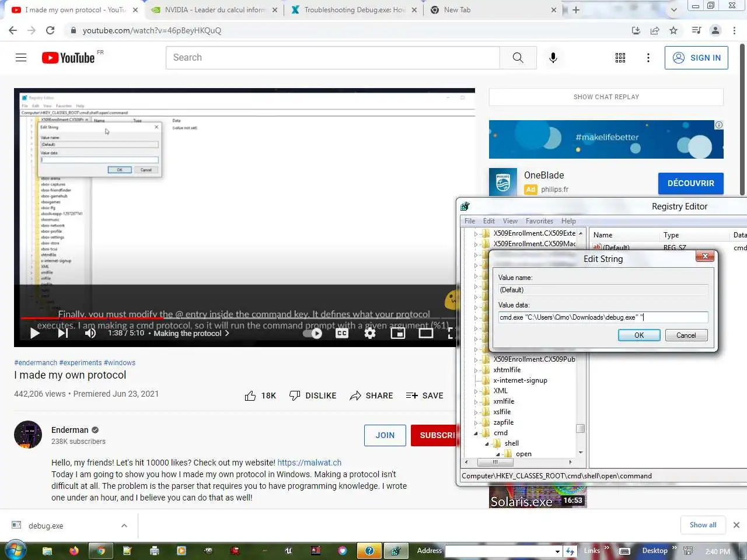Viewport: 747px width, 560px height.
Task: Click the DÉCOUVRIR ad button
Action: click(x=690, y=183)
